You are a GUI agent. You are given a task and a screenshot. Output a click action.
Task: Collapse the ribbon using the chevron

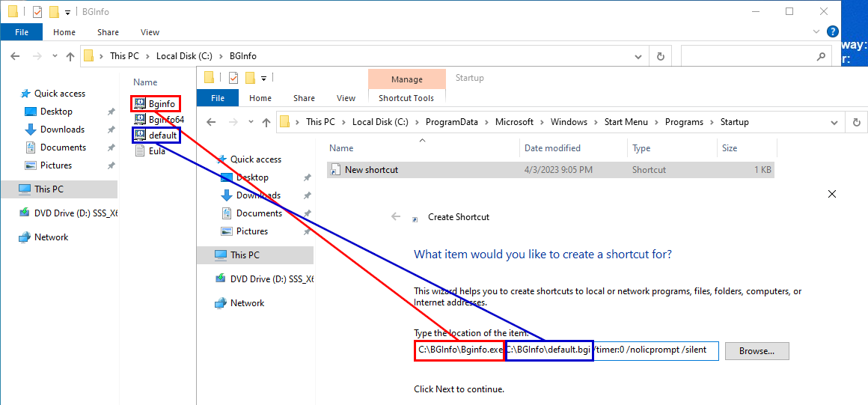[816, 32]
